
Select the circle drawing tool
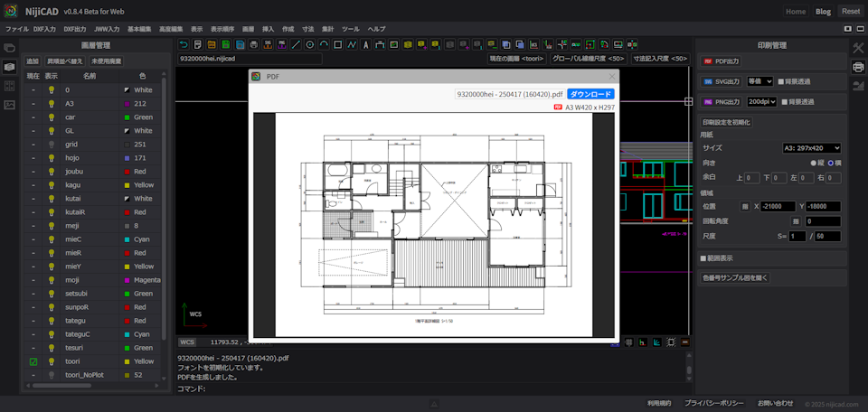(310, 45)
